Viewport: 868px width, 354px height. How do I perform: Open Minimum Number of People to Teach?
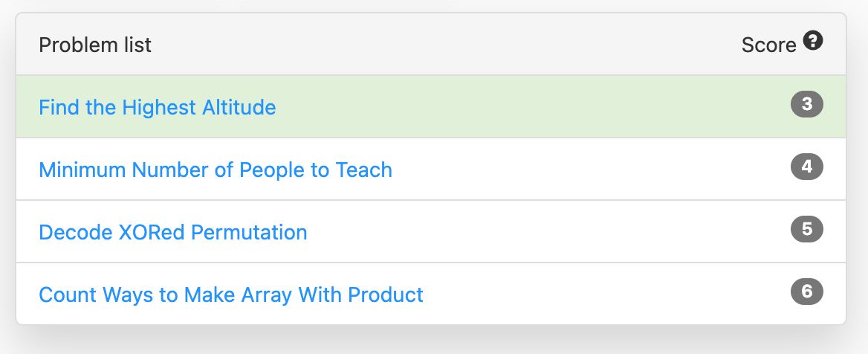[x=216, y=170]
